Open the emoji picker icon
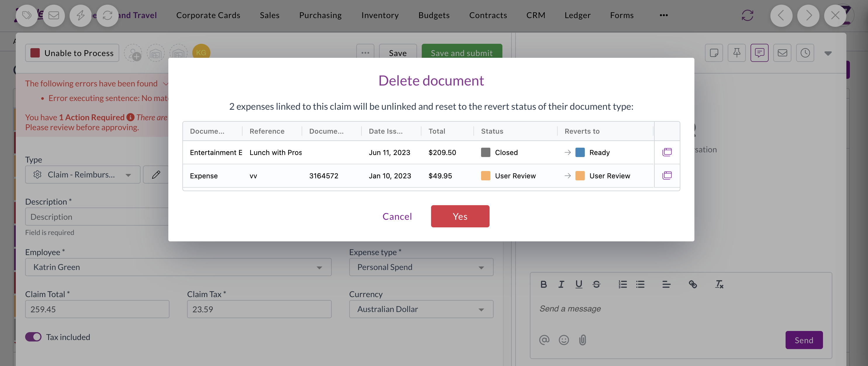Image resolution: width=868 pixels, height=366 pixels. 563,340
